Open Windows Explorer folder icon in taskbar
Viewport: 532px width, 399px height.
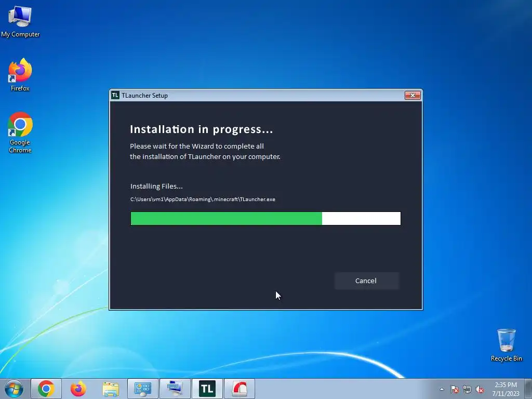111,389
